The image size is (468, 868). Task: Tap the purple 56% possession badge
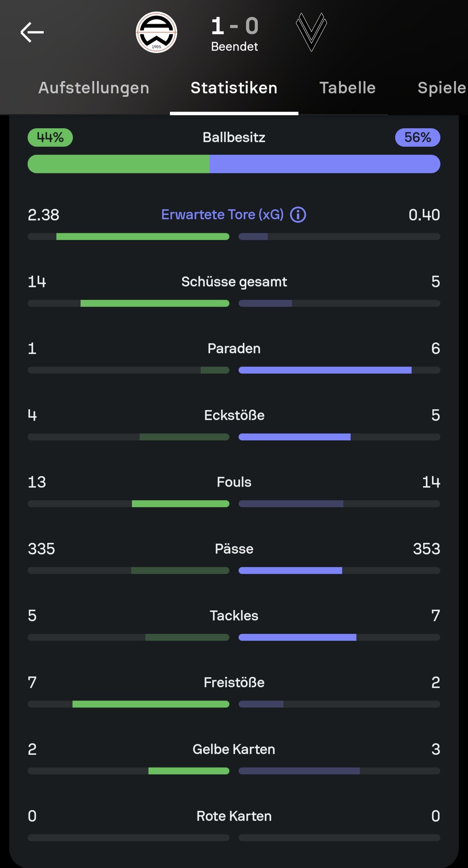(418, 137)
